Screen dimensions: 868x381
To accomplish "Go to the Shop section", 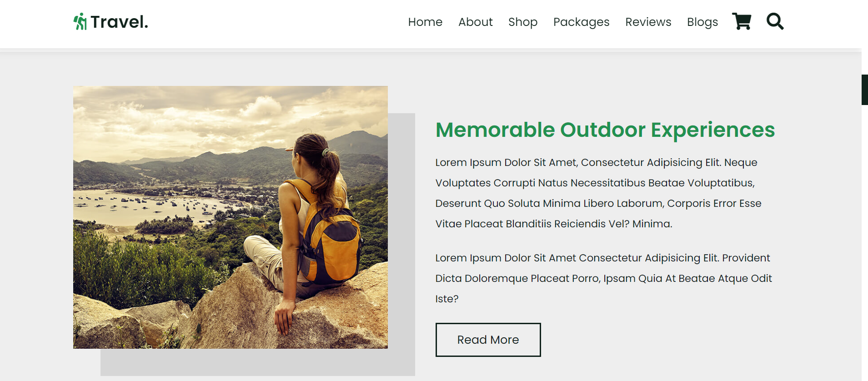I will [522, 22].
